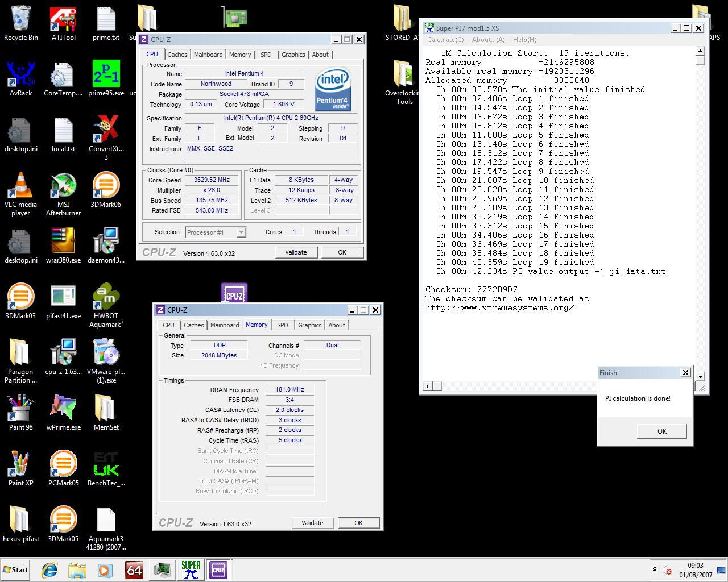Launch ConvertXtoDVD 3 shortcut

(x=106, y=139)
